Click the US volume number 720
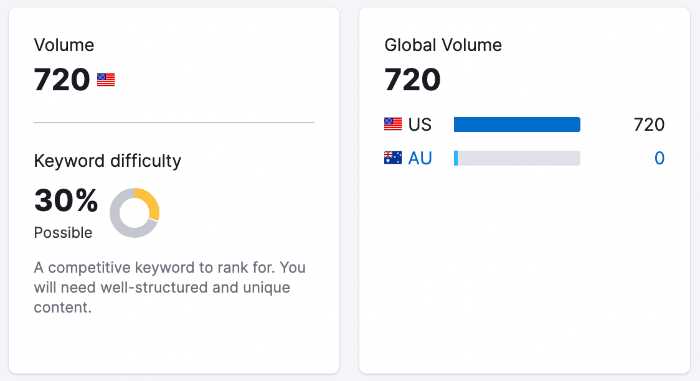The width and height of the screenshot is (700, 381). coord(649,125)
